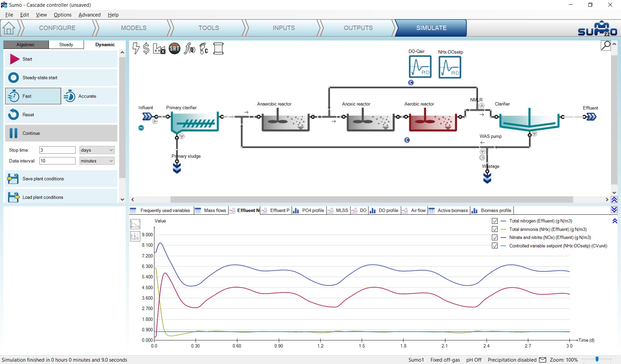Select the Accurate simulation mode

pyautogui.click(x=89, y=96)
